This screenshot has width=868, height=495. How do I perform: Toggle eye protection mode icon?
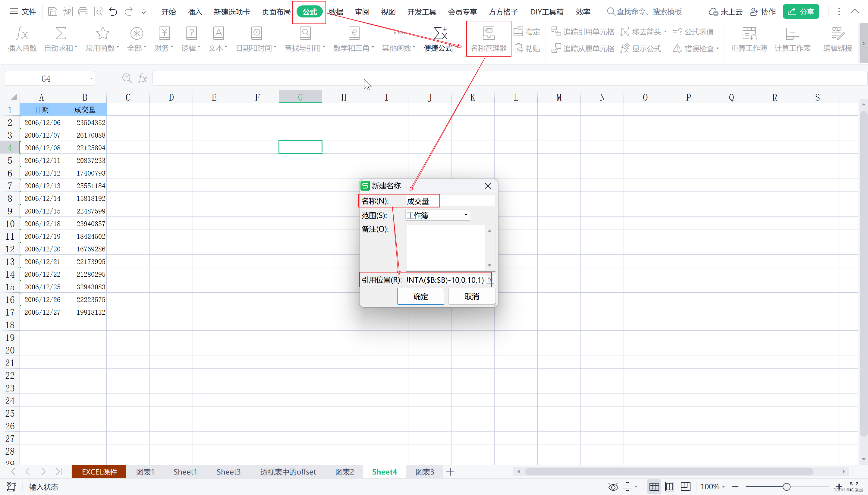[x=613, y=487]
